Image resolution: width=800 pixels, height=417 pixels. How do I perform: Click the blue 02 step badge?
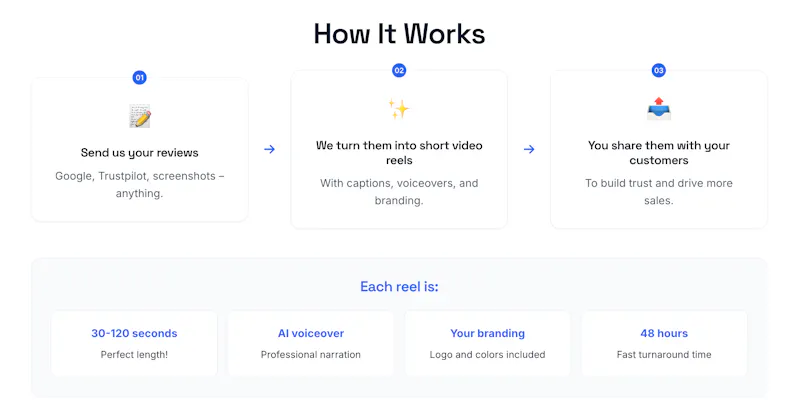click(399, 70)
